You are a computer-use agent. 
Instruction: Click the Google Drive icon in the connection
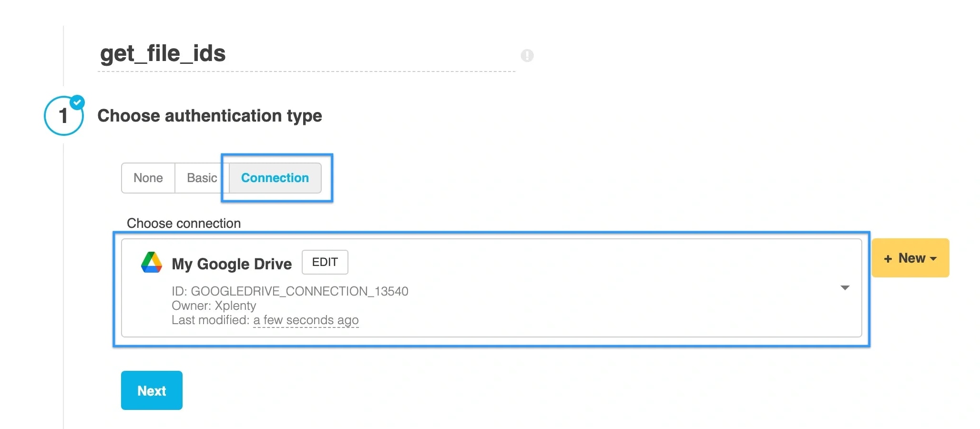pyautogui.click(x=152, y=263)
